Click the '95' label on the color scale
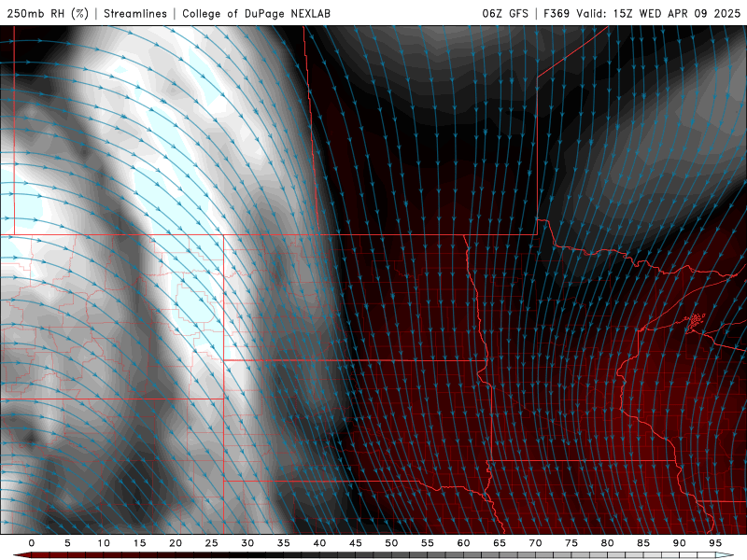Viewport: 747px width, 560px height. pos(715,543)
